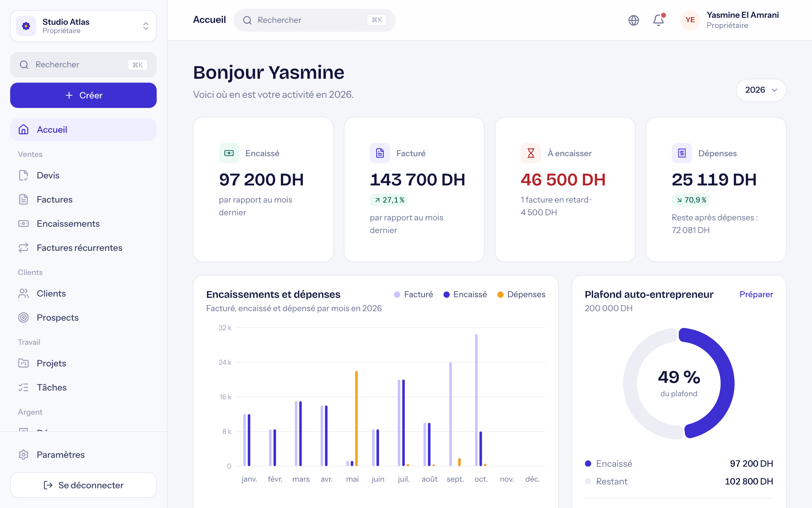The width and height of the screenshot is (812, 508).
Task: Open Factures in the sidebar
Action: pyautogui.click(x=83, y=200)
